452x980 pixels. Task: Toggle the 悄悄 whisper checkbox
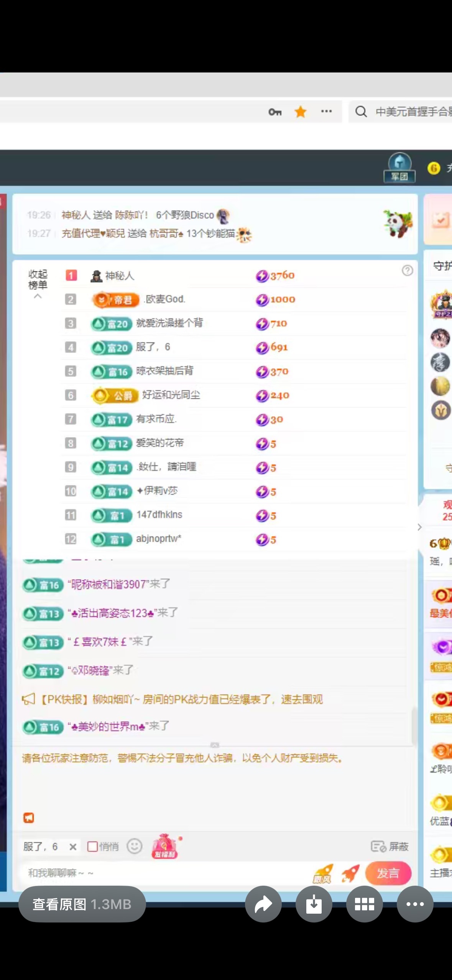coord(92,846)
